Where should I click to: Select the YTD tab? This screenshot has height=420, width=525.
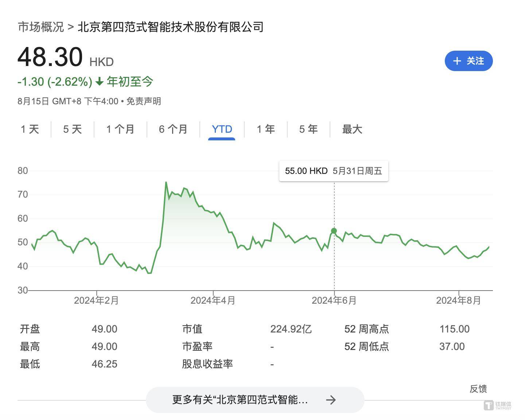222,129
